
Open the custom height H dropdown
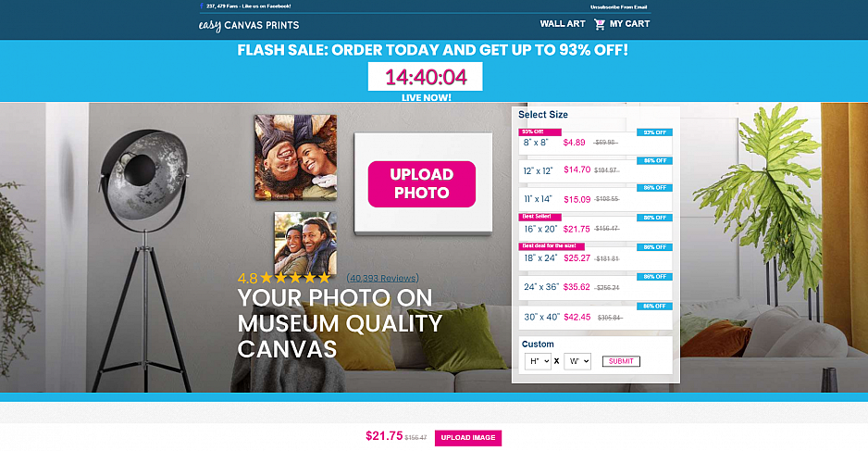tap(538, 361)
